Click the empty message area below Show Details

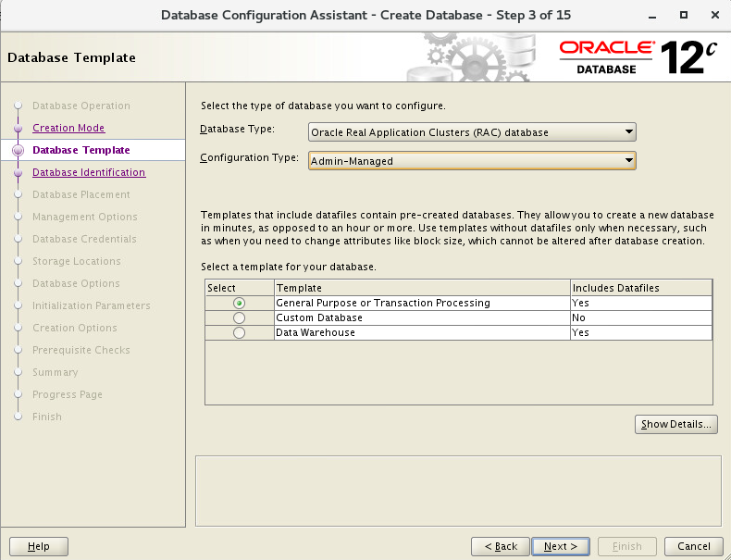[x=458, y=491]
